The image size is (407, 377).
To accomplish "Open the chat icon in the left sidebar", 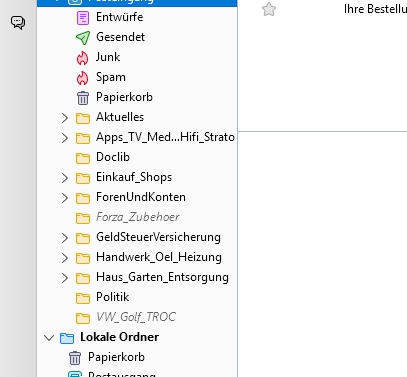I will [18, 23].
